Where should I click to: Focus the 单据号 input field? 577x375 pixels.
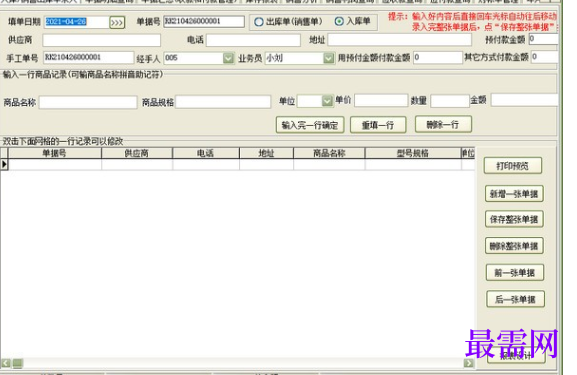tap(204, 21)
